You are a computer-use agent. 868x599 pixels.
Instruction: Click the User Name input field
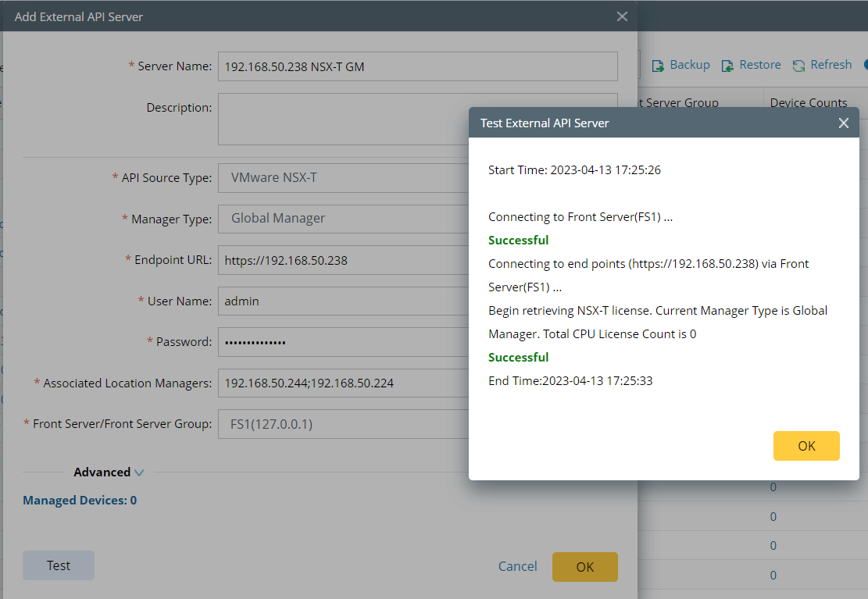344,301
